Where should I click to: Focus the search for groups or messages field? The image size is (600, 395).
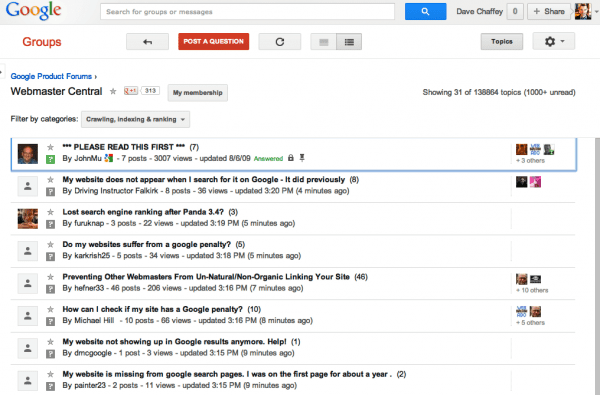[x=247, y=12]
